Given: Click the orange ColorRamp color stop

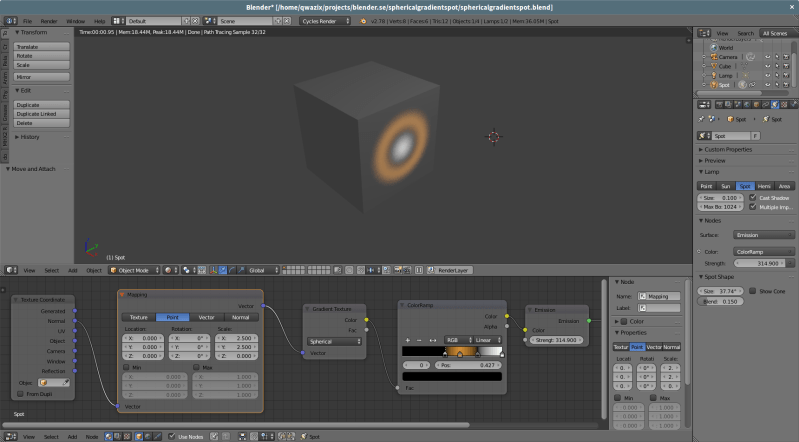Looking at the screenshot, I should 460,353.
